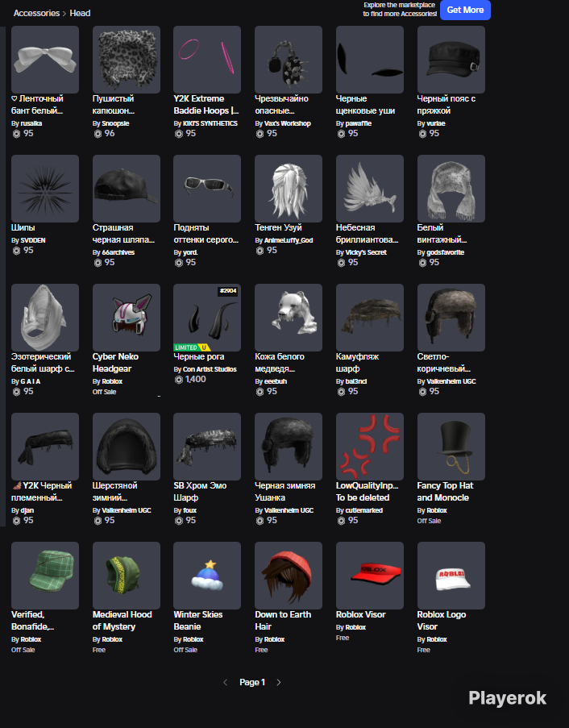Select the Verified, Bonafide plaid cap thumbnail
Viewport: 569px width, 728px height.
(45, 576)
